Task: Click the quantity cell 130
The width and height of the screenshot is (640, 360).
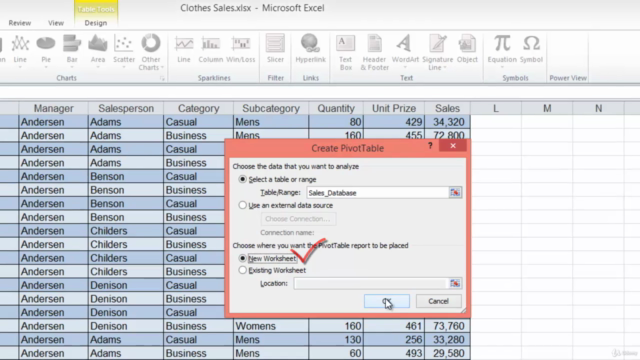Action: 336,340
